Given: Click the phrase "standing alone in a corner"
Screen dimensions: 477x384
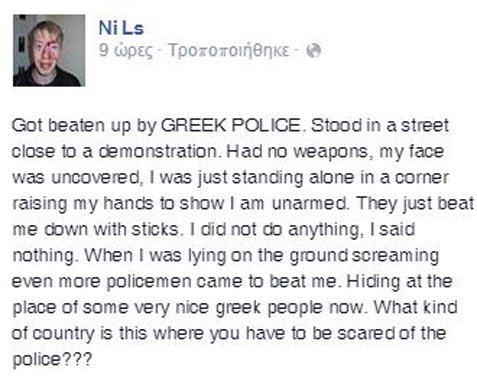Looking at the screenshot, I should click(x=340, y=178).
